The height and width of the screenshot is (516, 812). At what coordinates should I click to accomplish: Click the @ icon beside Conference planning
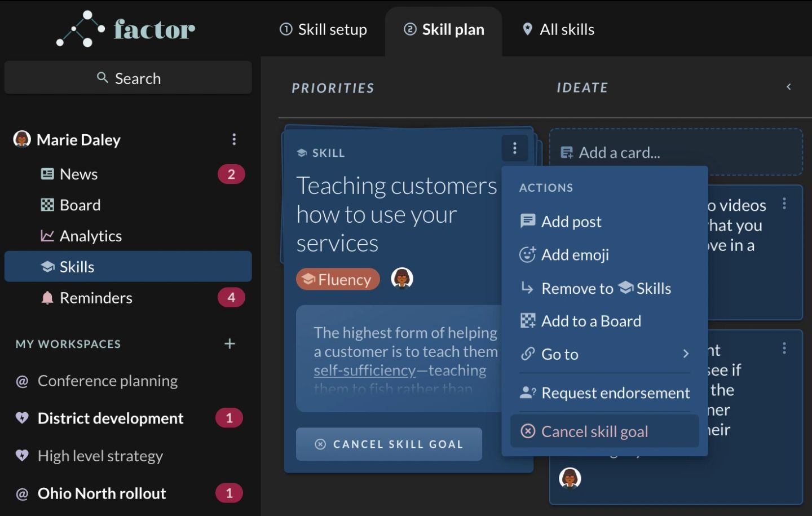click(x=22, y=382)
